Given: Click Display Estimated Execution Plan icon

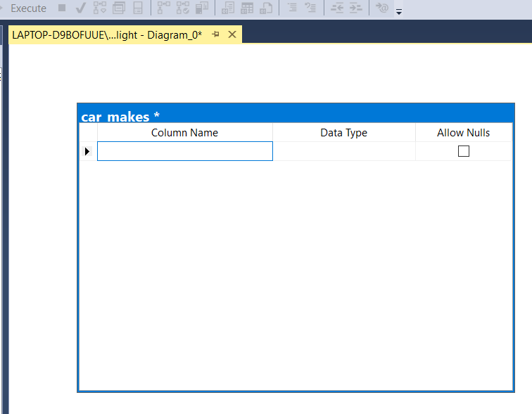Looking at the screenshot, I should (100, 8).
